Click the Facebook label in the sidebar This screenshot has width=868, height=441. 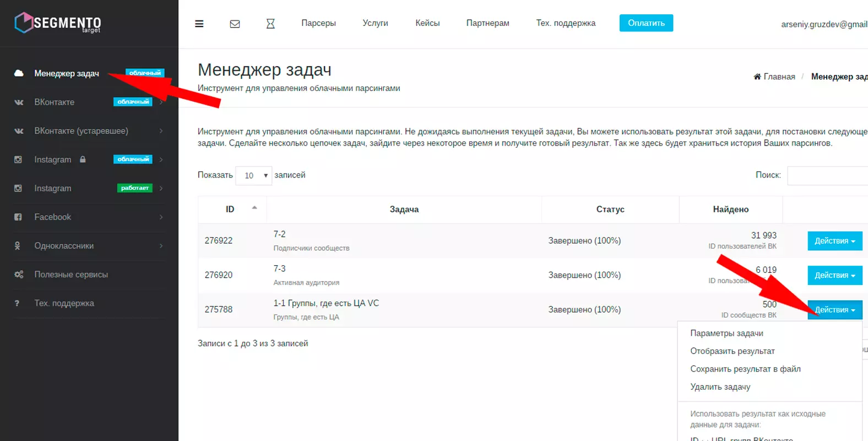coord(52,217)
